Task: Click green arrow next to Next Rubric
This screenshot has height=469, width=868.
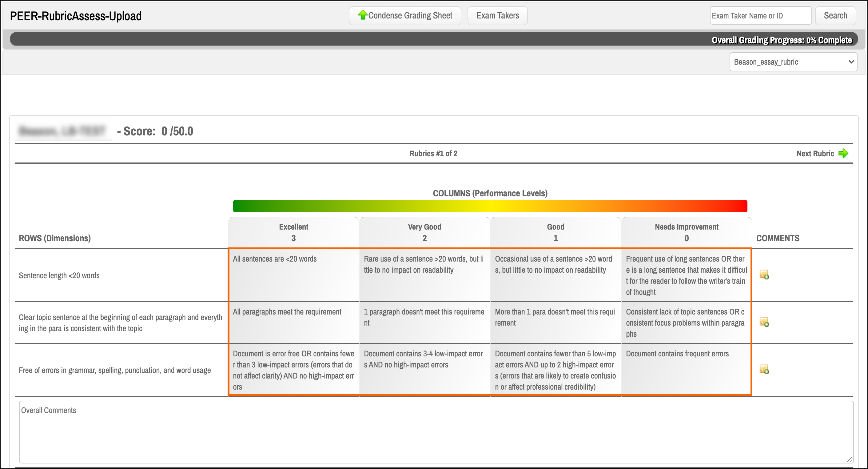Action: (843, 154)
